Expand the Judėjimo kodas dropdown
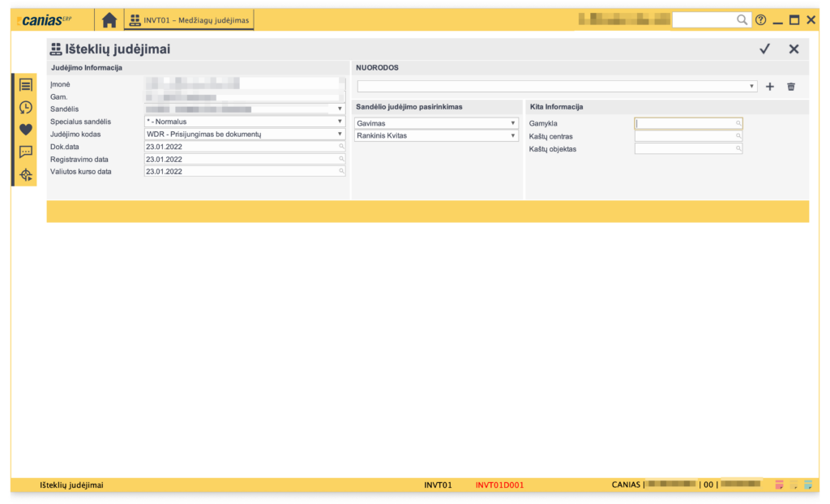This screenshot has width=830, height=504. tap(340, 134)
